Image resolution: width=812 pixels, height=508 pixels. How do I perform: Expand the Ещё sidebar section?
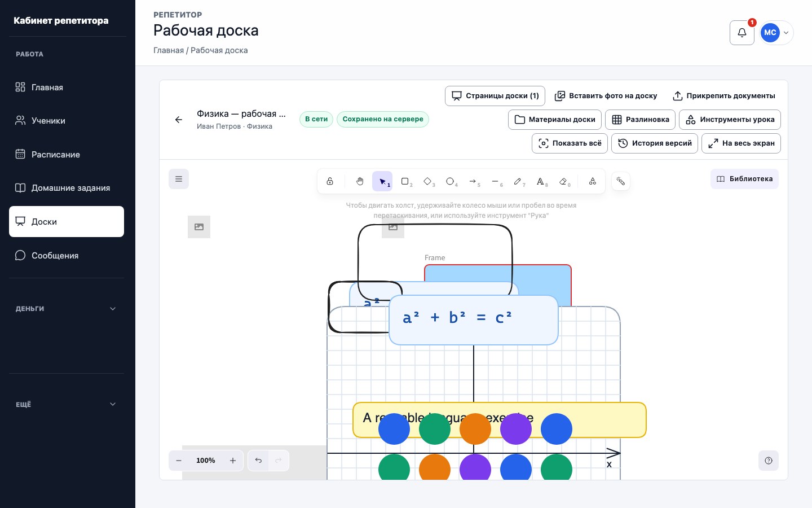tap(67, 404)
